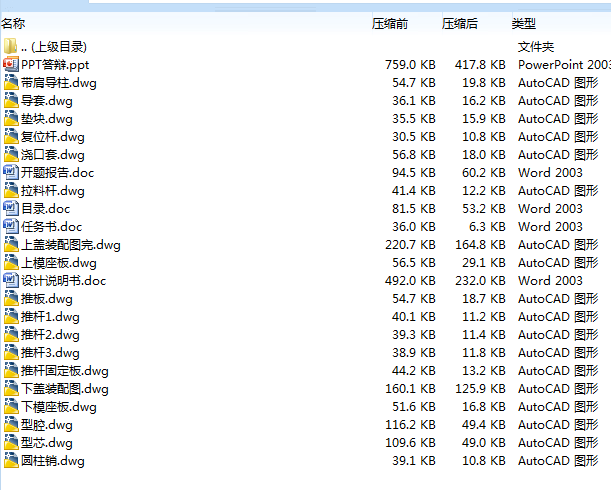611x490 pixels.
Task: Click the 160.1 KB size cell
Action: [410, 389]
